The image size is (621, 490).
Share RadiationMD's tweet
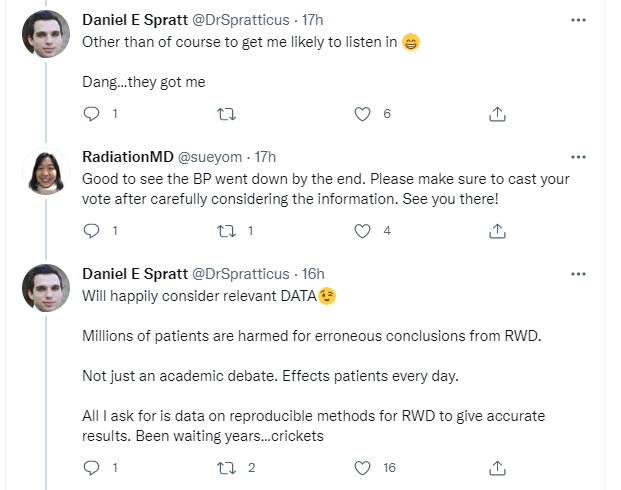click(497, 231)
